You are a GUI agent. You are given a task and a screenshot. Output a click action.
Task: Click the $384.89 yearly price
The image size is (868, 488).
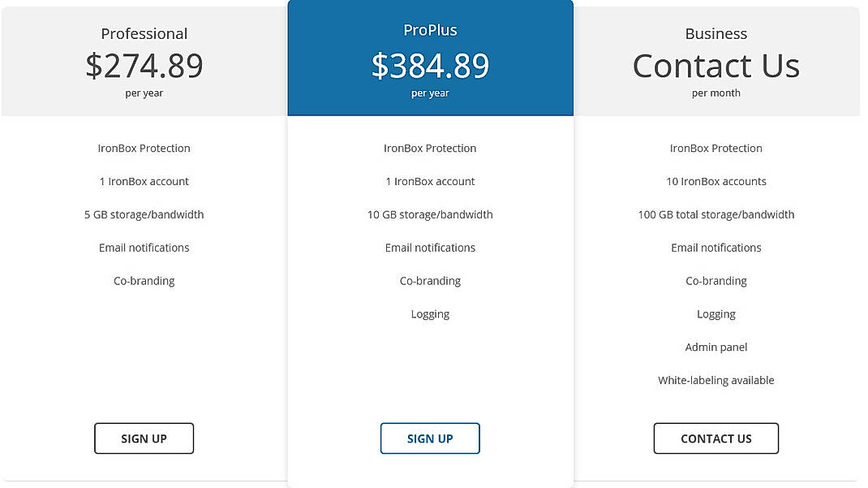pyautogui.click(x=430, y=67)
